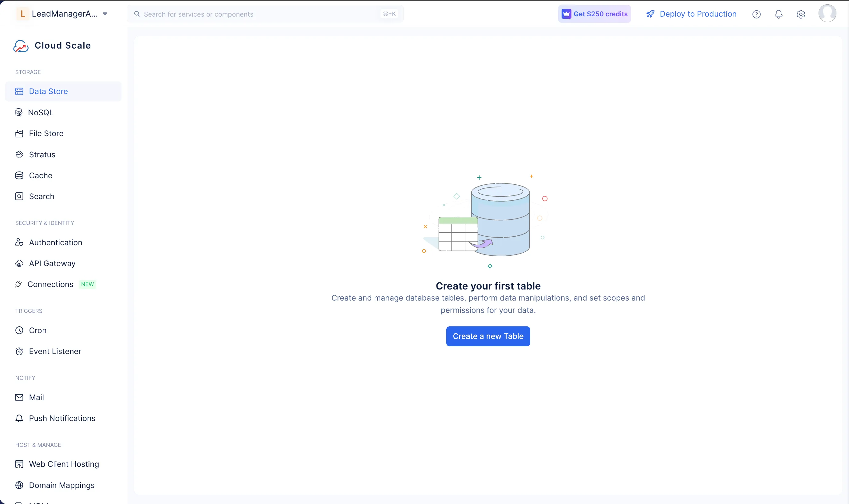Open the Cron trigger section
849x504 pixels.
pos(38,330)
